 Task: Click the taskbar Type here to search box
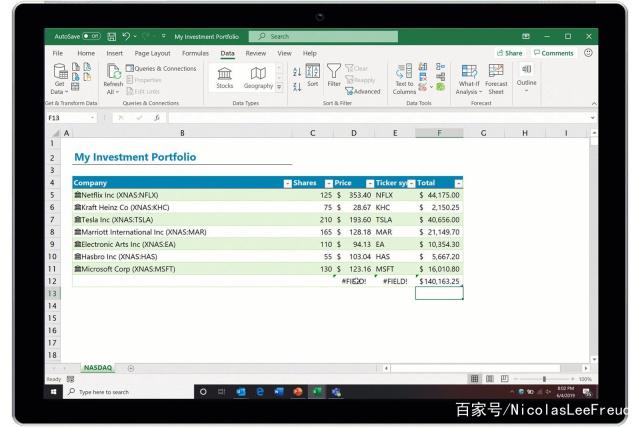coord(129,392)
